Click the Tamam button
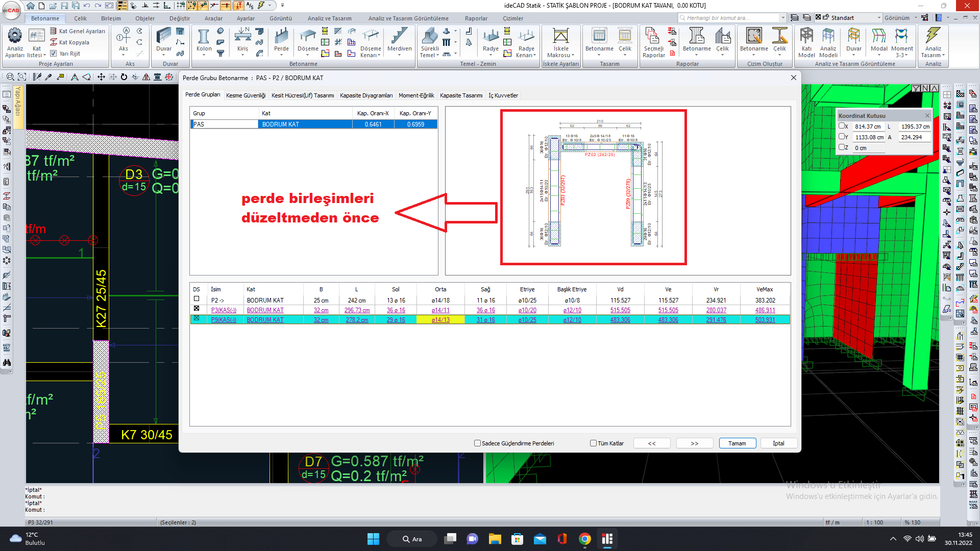Viewport: 980px width, 551px height. pyautogui.click(x=737, y=443)
